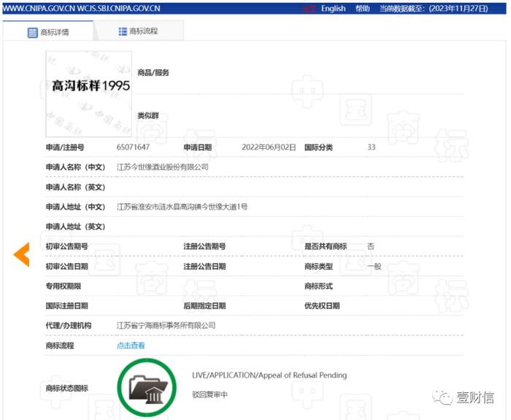Select the 中文 language link
Screen dimensions: 511x420
[310, 9]
